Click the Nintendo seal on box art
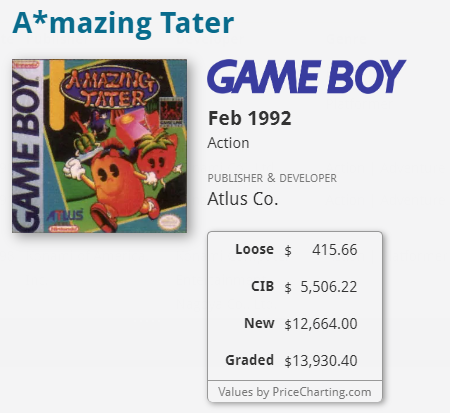The width and height of the screenshot is (450, 413). point(170,222)
